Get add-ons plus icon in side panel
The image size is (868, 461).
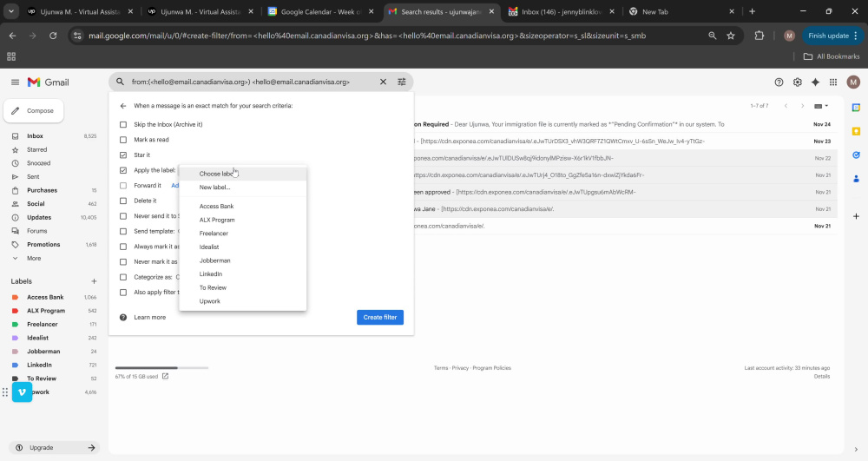856,216
